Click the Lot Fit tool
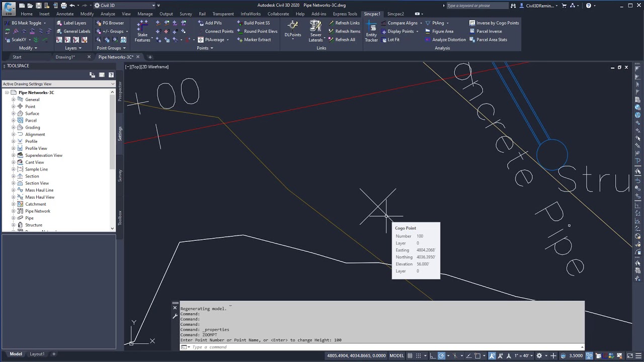Viewport: 644px width, 362px height. pyautogui.click(x=390, y=40)
